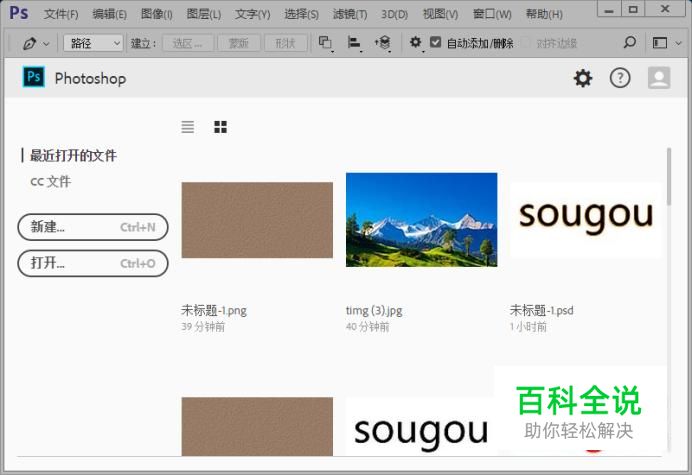Open the 窗口(W) menu
Image resolution: width=692 pixels, height=475 pixels.
[x=492, y=14]
